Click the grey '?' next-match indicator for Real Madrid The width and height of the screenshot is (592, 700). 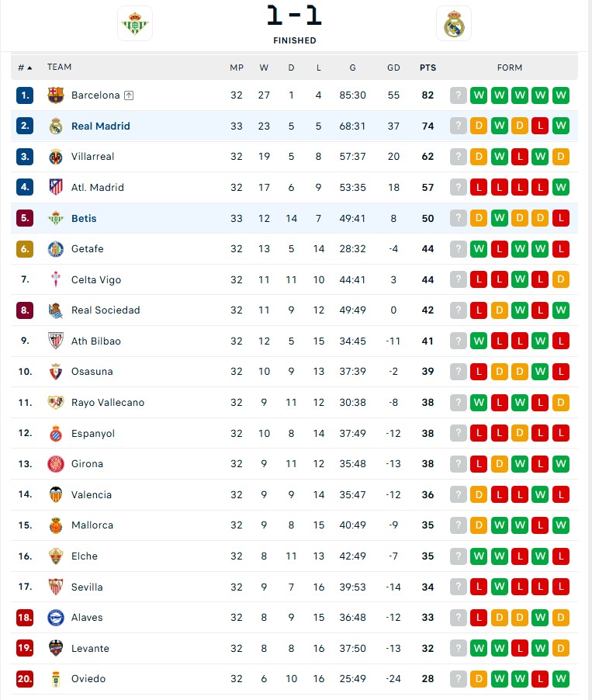(459, 126)
